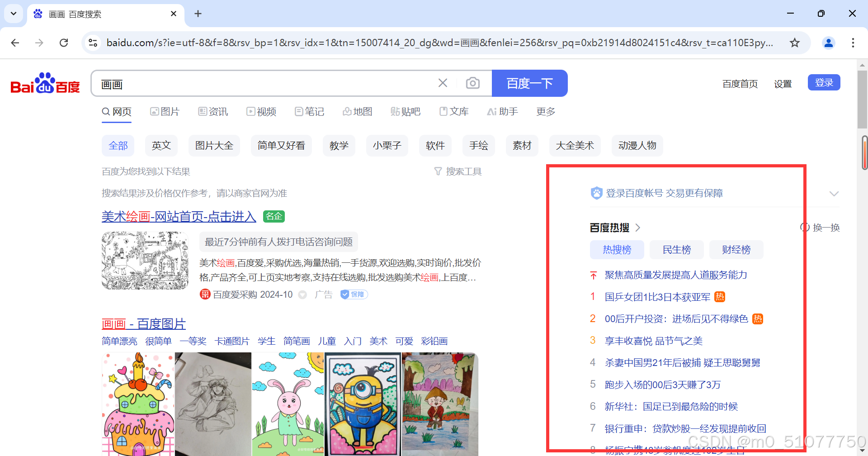Open 画画 - 百度图片 result link
The width and height of the screenshot is (868, 456).
point(144,324)
